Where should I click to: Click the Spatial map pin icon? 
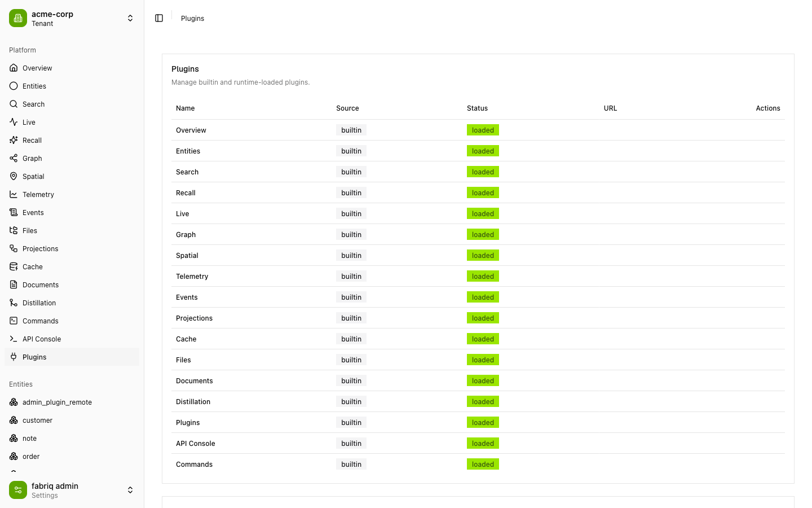(14, 176)
